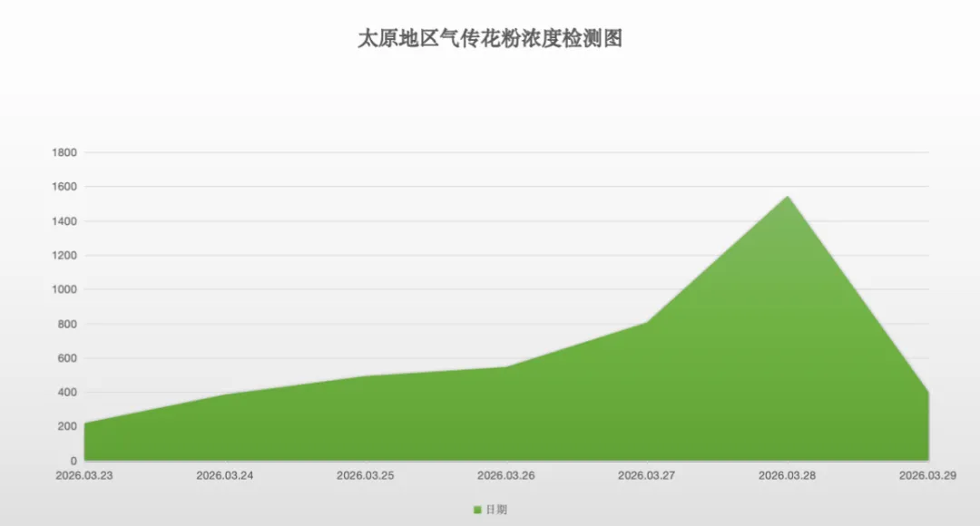Click the green legend swatch for 日期
The image size is (980, 526).
tap(477, 510)
